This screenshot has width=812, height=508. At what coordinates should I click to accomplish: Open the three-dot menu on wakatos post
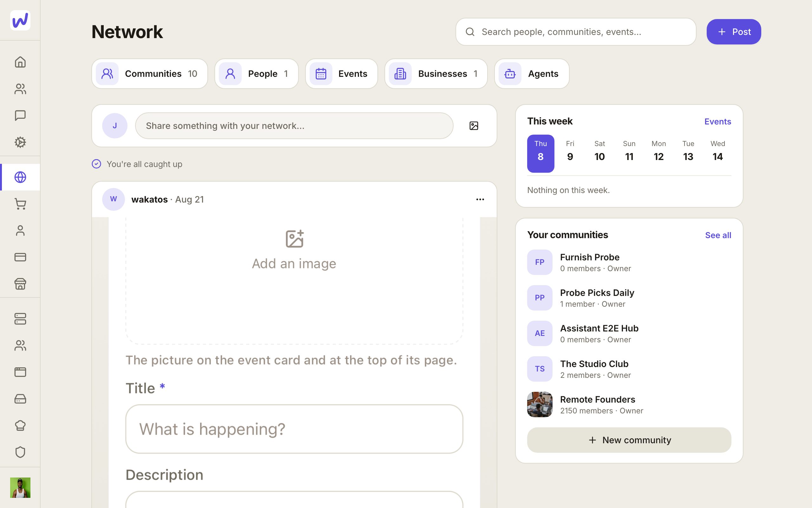pos(480,199)
